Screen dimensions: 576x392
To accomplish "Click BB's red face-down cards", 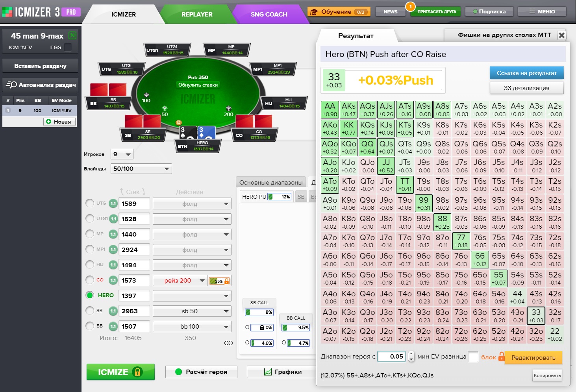I will point(108,90).
